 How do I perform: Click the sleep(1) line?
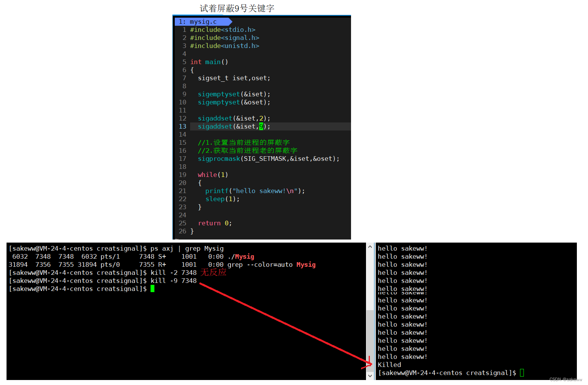pos(222,199)
